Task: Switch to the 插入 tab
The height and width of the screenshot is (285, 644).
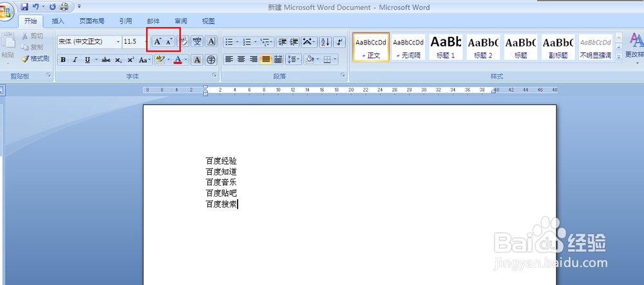Action: tap(58, 21)
